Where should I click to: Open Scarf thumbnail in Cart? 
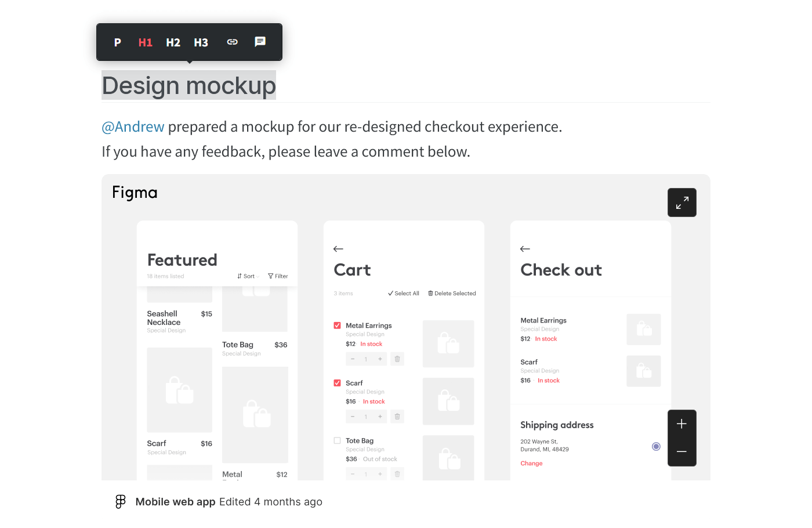pos(448,402)
